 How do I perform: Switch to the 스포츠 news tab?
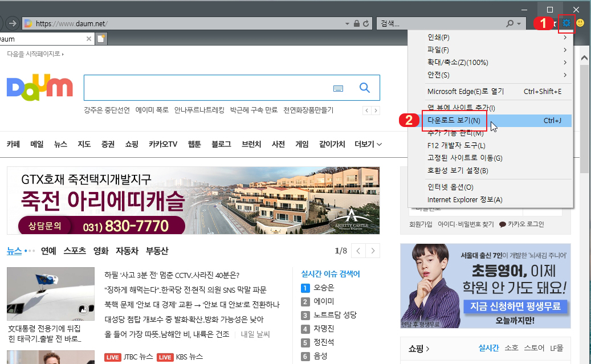point(75,251)
